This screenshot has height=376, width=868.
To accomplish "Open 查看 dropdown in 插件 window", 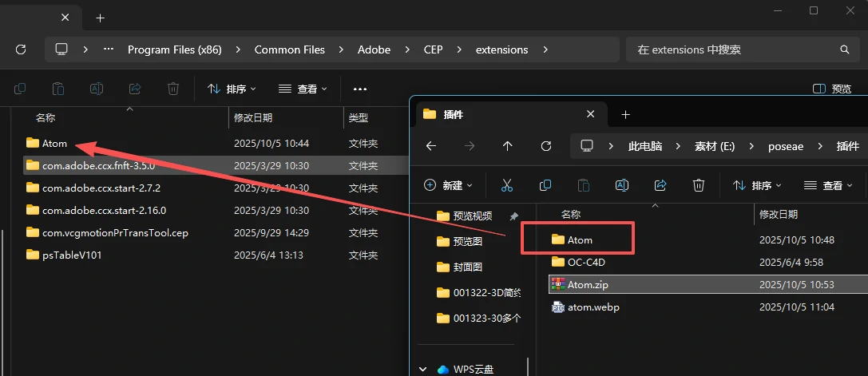I will tap(828, 185).
